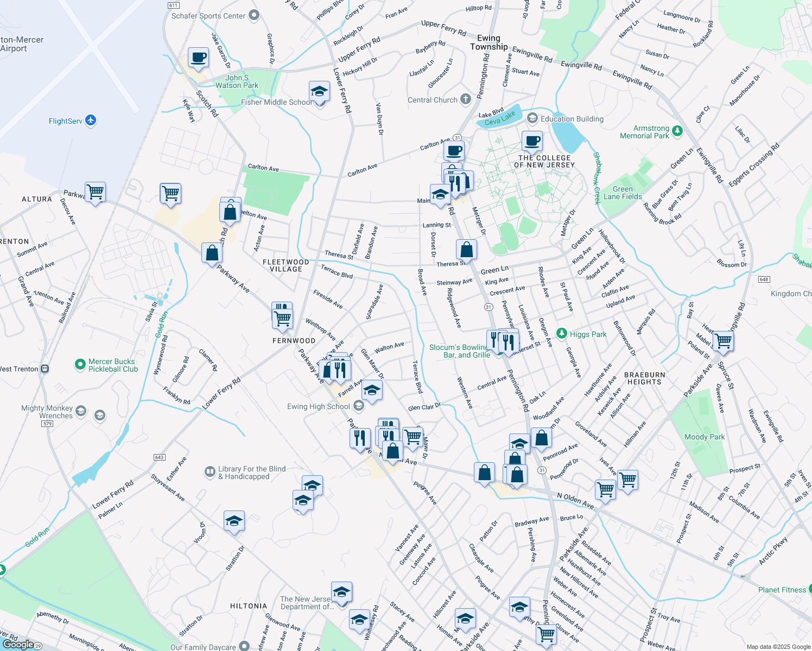Select the Ewing High School marker icon
The image size is (812, 651).
[358, 406]
